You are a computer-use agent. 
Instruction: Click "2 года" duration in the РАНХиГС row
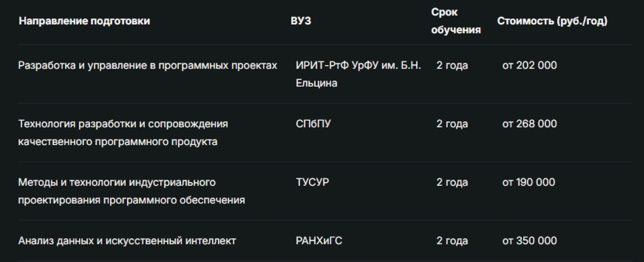tap(452, 241)
